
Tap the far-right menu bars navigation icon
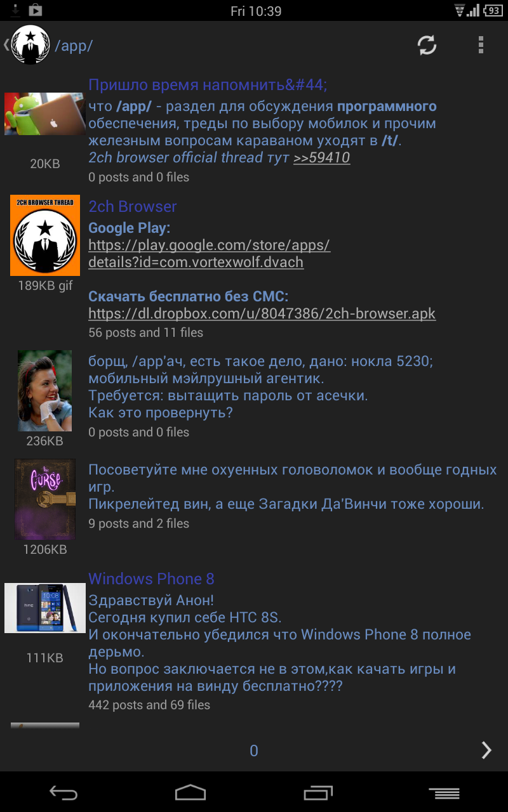pos(444,792)
